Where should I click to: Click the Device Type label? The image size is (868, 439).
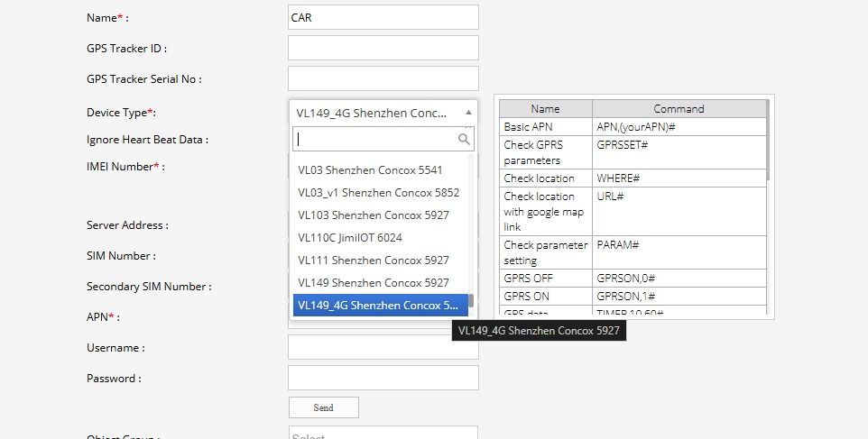tap(121, 113)
